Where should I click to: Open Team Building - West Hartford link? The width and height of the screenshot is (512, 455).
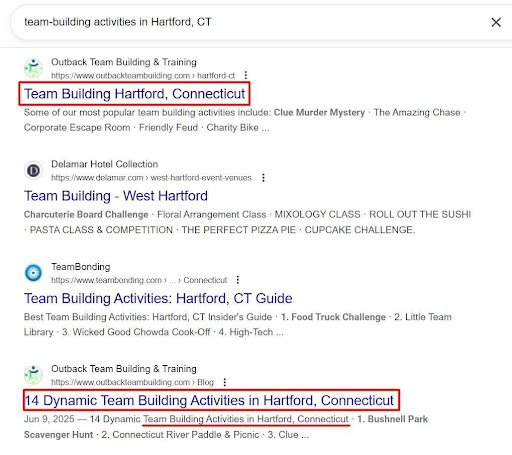coord(116,196)
